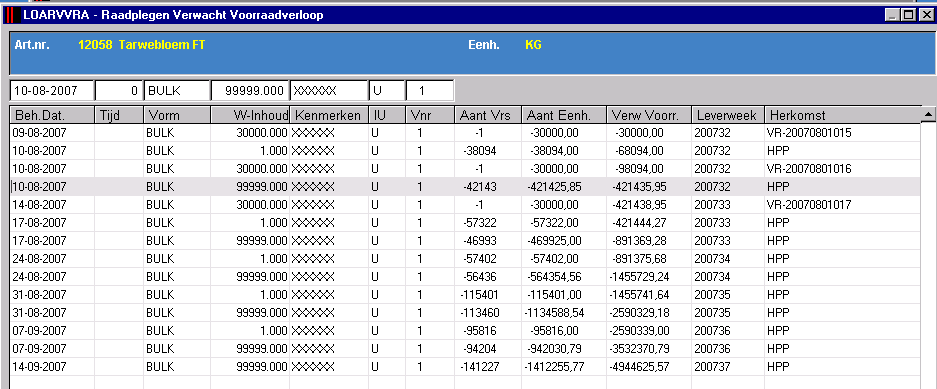Select the row dated 14-09-2007
Image resolution: width=937 pixels, height=389 pixels.
click(465, 366)
